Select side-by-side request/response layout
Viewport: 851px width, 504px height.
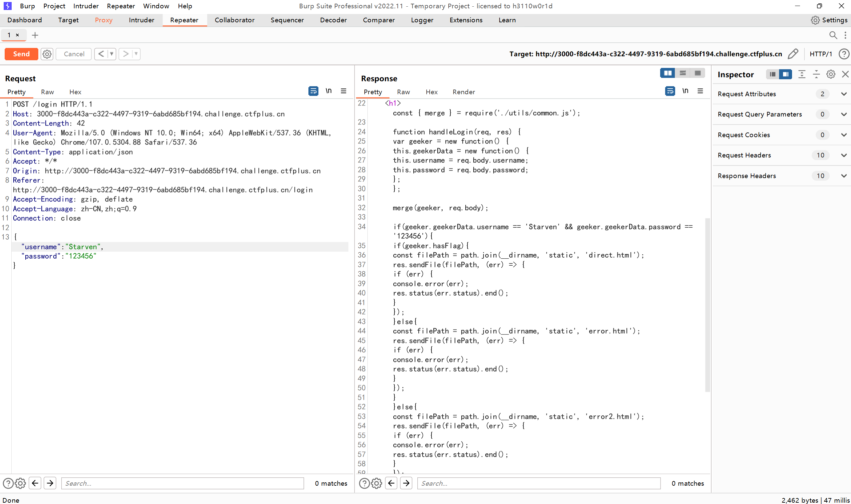(667, 73)
